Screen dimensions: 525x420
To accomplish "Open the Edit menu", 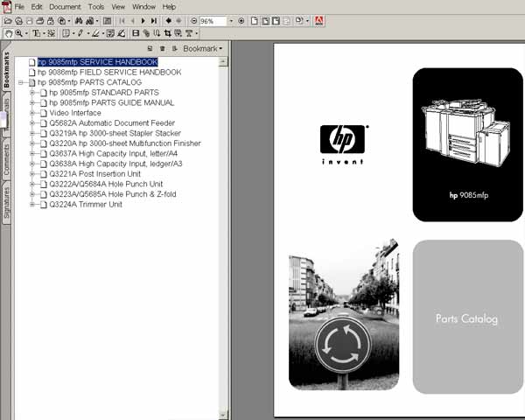I will (x=37, y=7).
